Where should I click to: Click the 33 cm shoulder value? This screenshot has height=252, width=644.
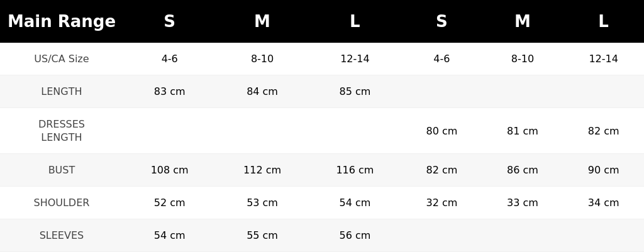[x=523, y=203]
